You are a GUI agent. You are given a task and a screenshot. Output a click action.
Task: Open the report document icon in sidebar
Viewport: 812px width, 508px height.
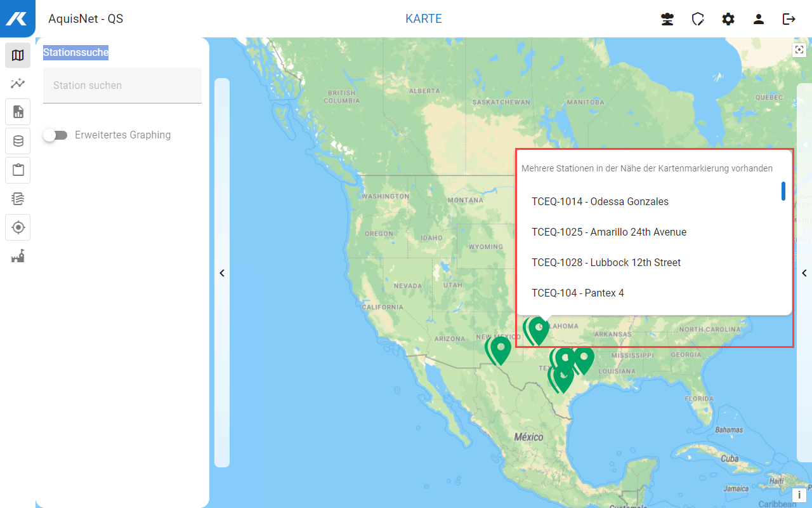tap(18, 112)
